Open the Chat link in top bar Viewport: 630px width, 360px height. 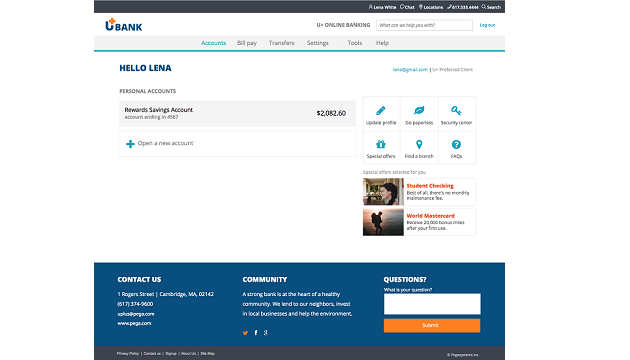pos(407,7)
